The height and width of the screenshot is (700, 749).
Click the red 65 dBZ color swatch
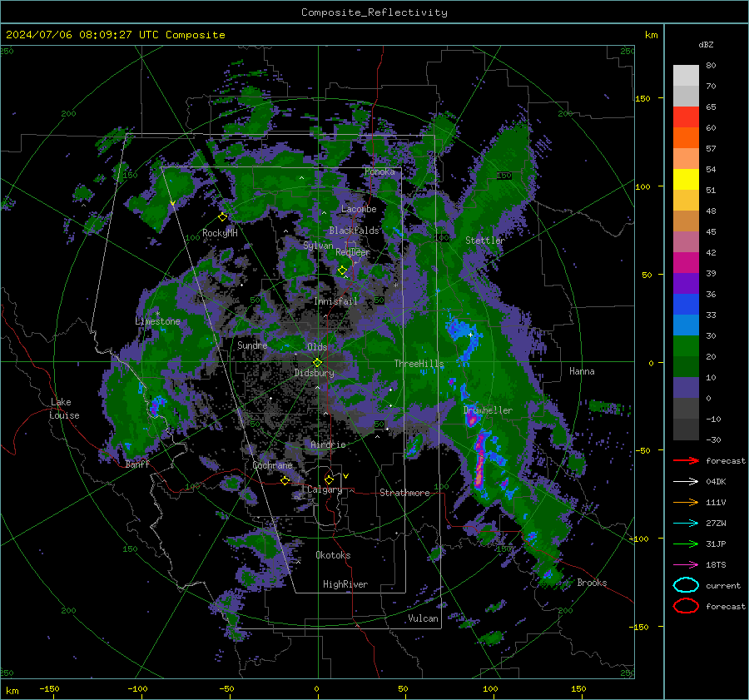(686, 117)
